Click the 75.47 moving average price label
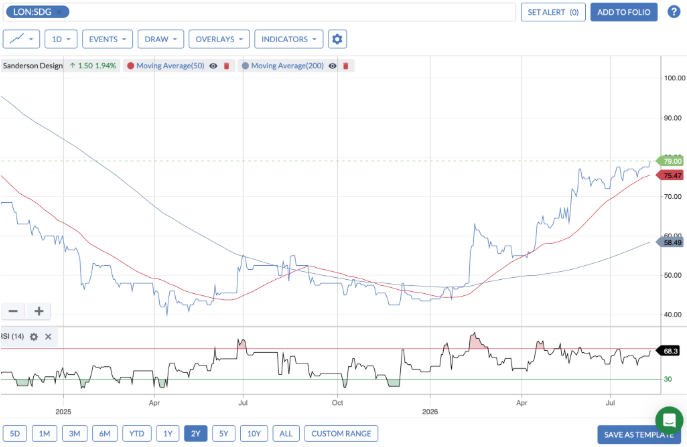This screenshot has width=687, height=447. click(x=670, y=175)
